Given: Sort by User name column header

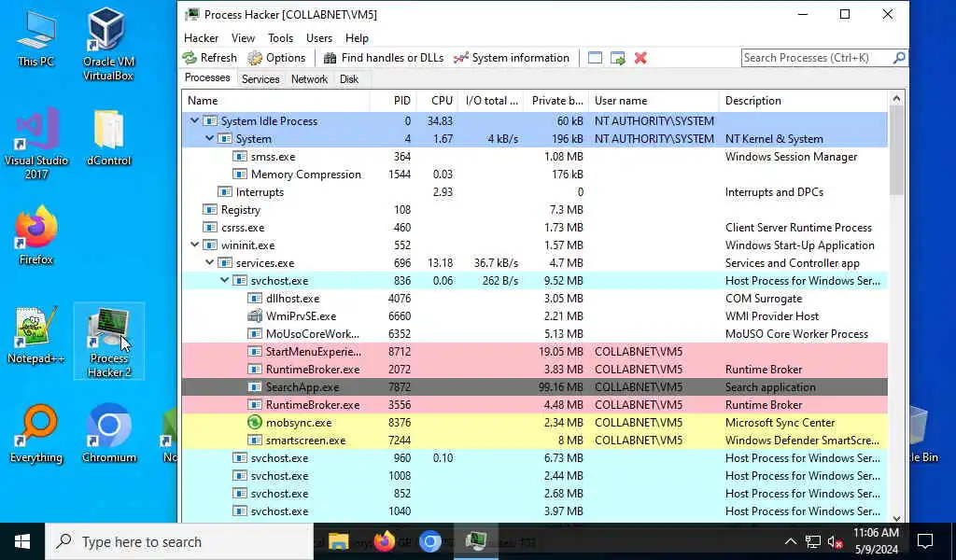Looking at the screenshot, I should click(654, 101).
